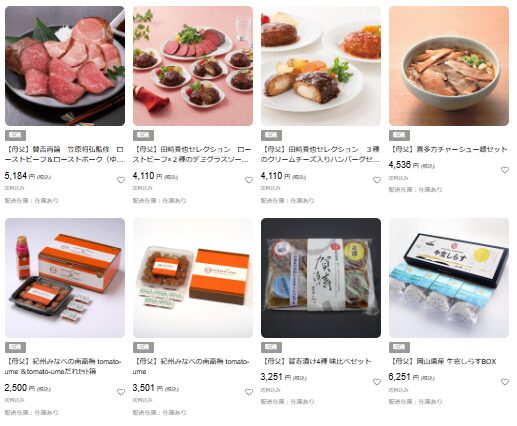Open the chashu ramen bowl photo

[x=449, y=66]
